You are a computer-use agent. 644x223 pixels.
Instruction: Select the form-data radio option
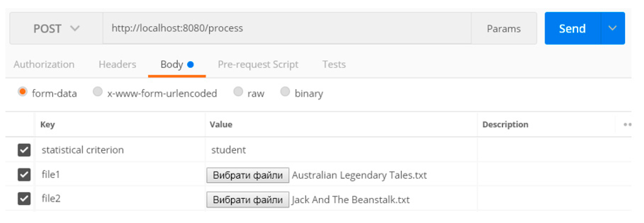(x=22, y=92)
